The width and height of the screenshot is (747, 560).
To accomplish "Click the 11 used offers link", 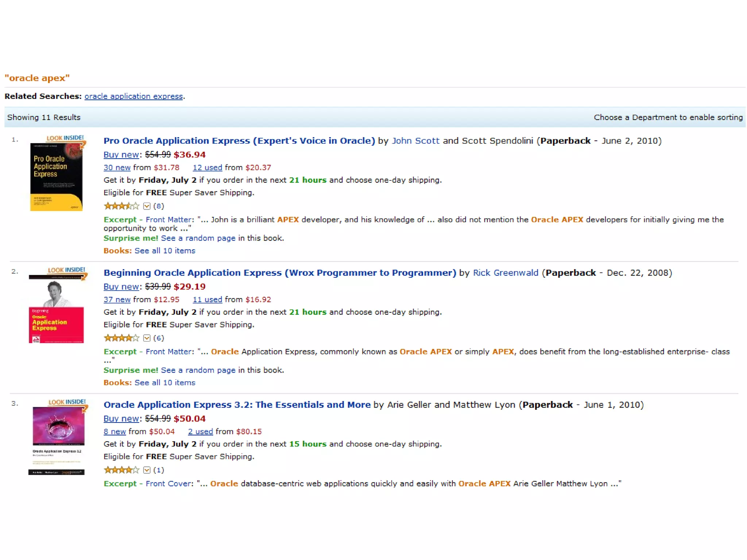I will tap(207, 300).
